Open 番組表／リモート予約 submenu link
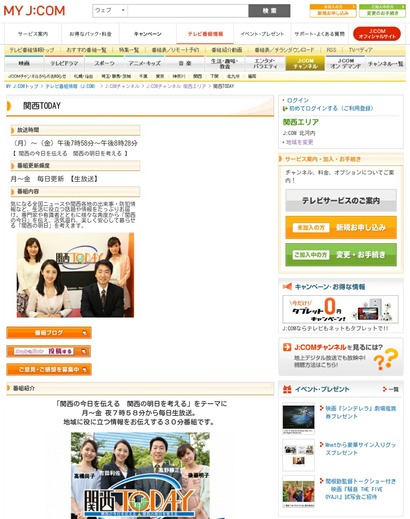Image resolution: width=410 pixels, height=519 pixels. (x=175, y=50)
